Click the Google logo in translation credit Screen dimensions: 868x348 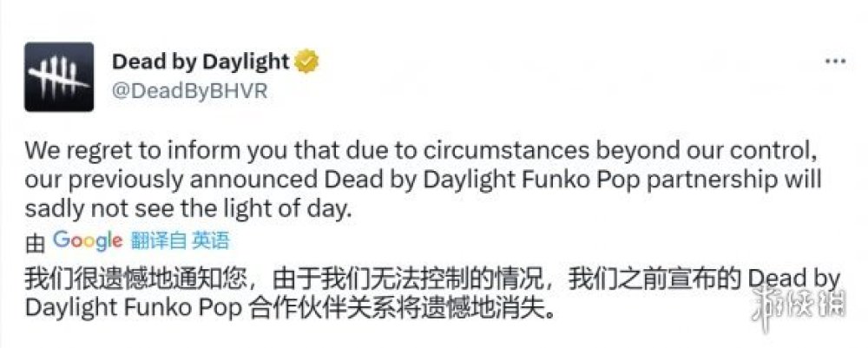point(87,240)
